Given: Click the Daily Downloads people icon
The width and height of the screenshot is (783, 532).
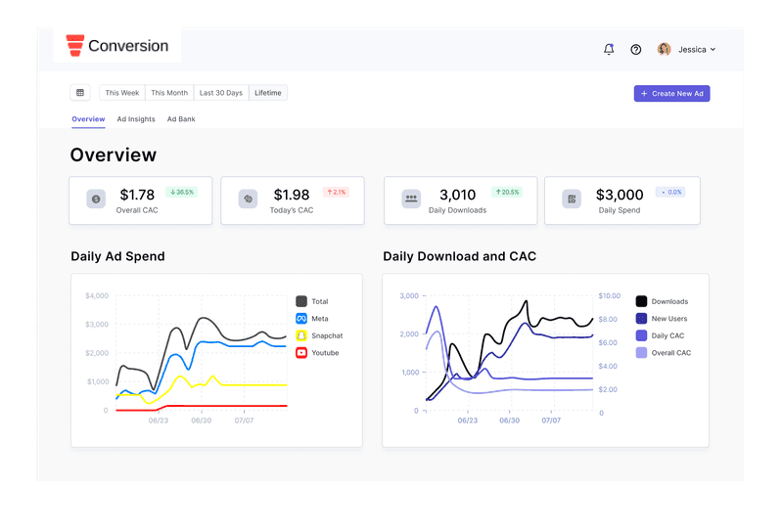Looking at the screenshot, I should [x=411, y=199].
